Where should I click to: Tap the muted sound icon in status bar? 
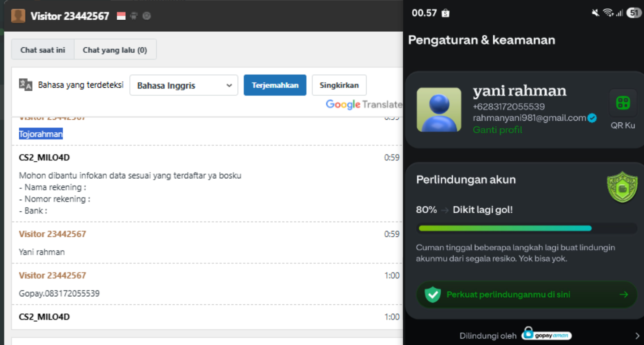click(x=595, y=13)
